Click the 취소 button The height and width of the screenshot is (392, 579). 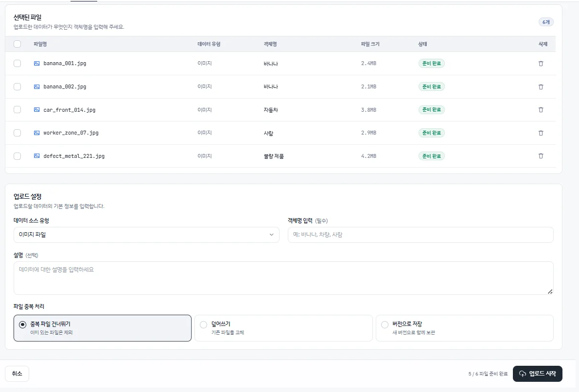17,374
